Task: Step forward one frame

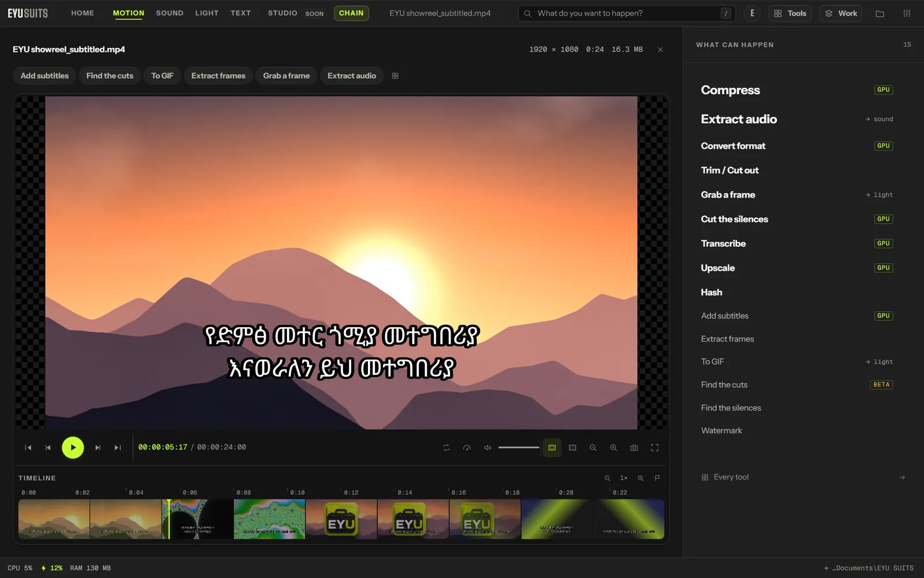Action: click(x=98, y=447)
